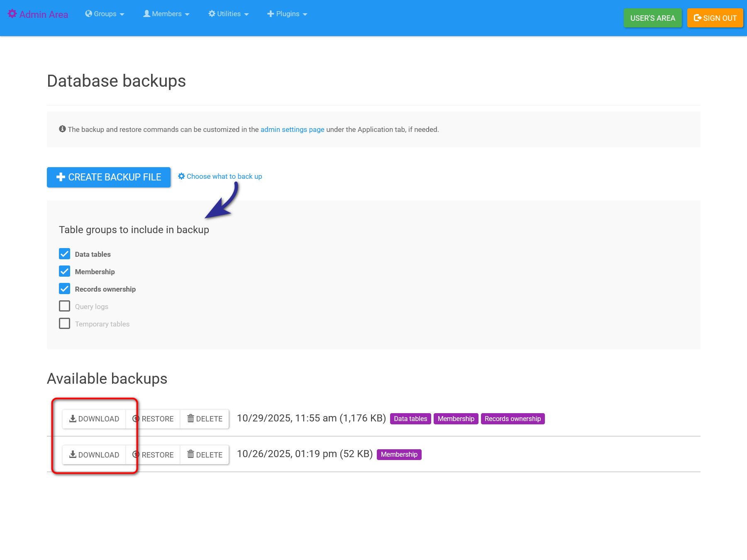Uncheck the Data tables checkbox
The width and height of the screenshot is (747, 560).
pos(64,254)
